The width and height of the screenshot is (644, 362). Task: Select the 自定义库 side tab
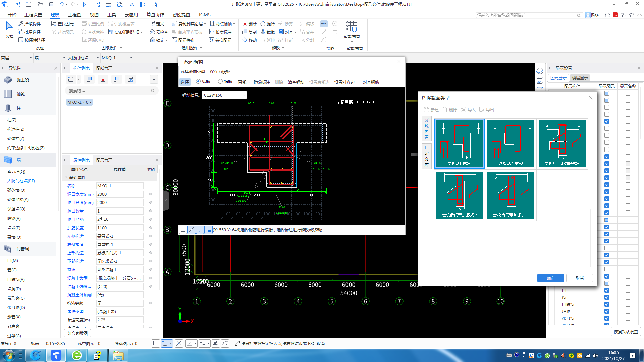[x=426, y=156]
